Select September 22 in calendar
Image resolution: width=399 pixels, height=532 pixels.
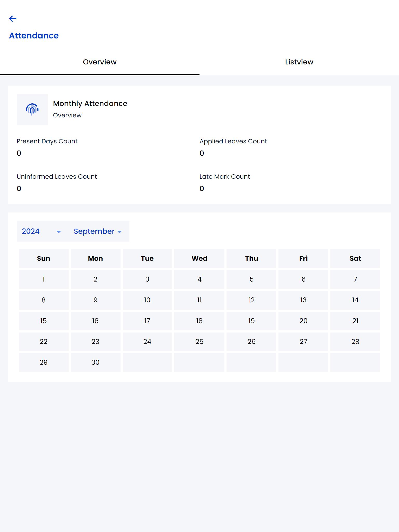(x=44, y=342)
